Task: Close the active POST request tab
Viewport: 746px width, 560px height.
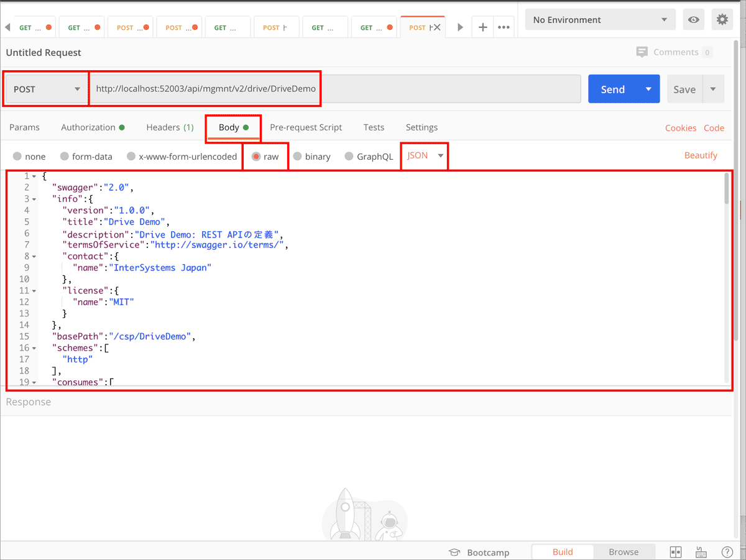Action: click(436, 27)
